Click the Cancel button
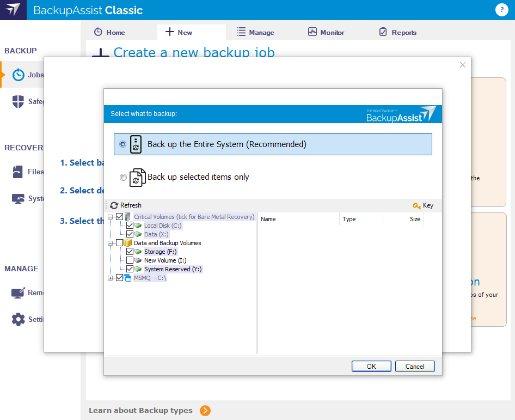This screenshot has height=420, width=515. click(415, 367)
